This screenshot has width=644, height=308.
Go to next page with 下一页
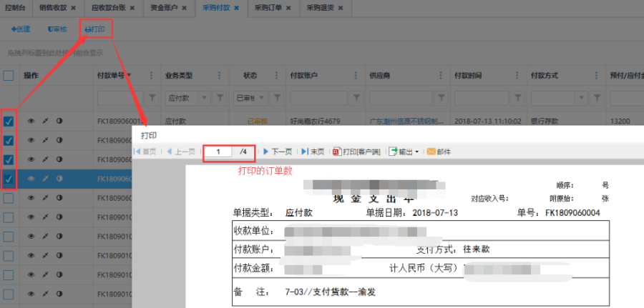pos(278,151)
